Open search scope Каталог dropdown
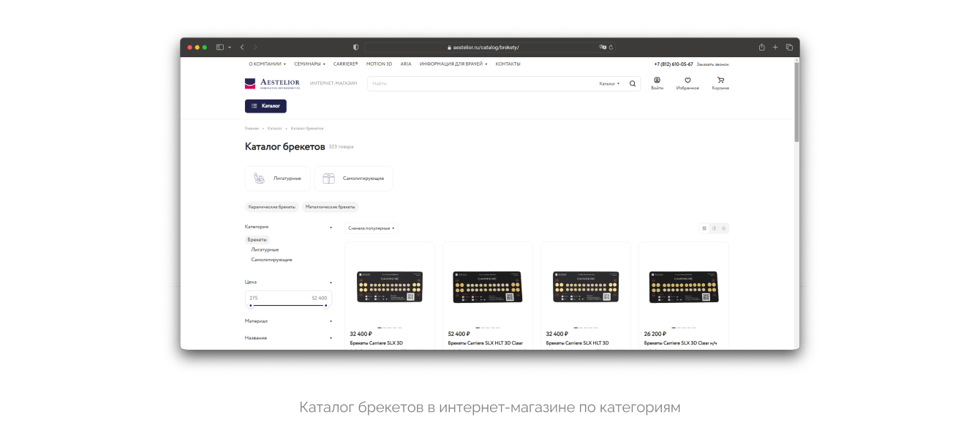This screenshot has width=980, height=439. 609,83
